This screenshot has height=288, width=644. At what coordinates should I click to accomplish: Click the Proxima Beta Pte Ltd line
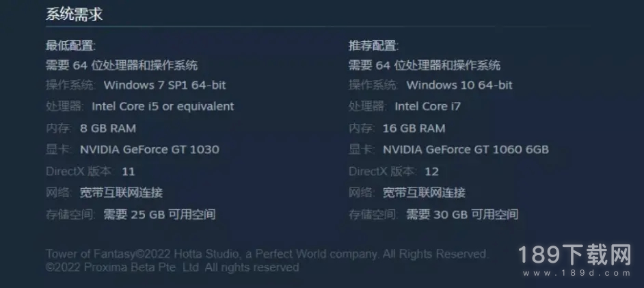click(172, 267)
